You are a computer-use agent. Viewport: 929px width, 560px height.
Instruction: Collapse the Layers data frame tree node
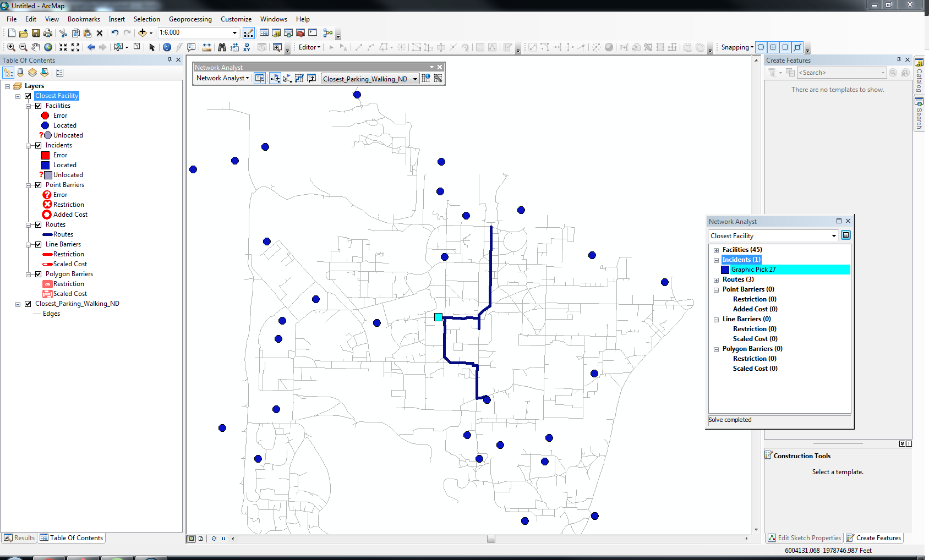(7, 86)
